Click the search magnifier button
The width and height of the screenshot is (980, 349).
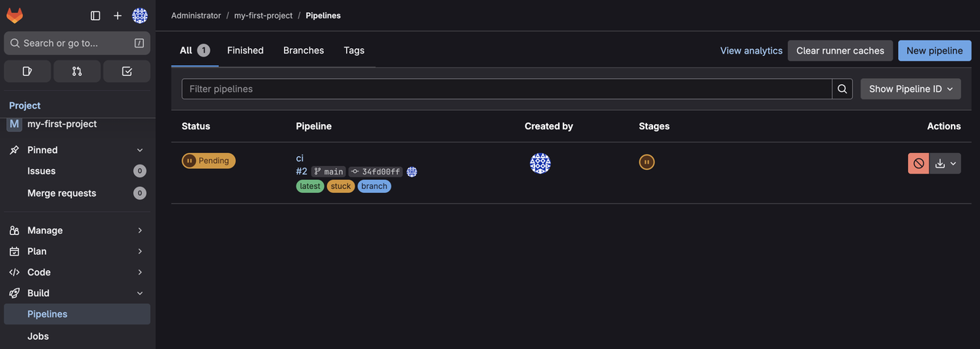(842, 89)
